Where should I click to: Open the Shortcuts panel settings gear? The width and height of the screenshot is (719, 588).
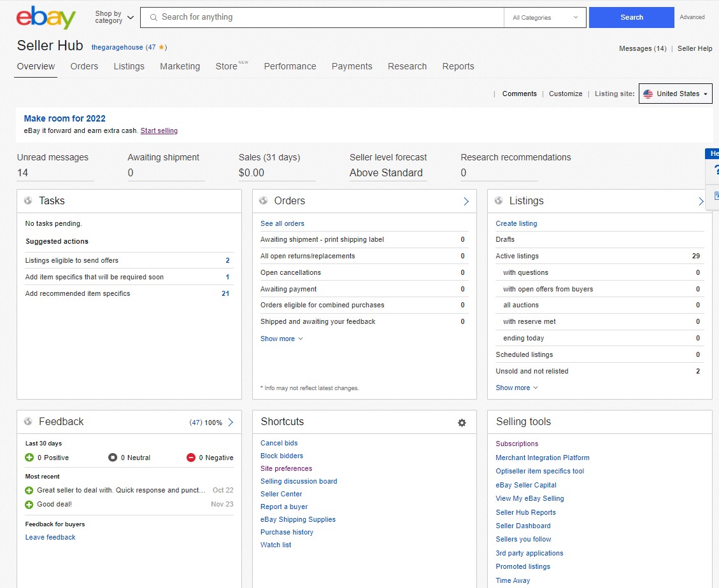(x=462, y=421)
